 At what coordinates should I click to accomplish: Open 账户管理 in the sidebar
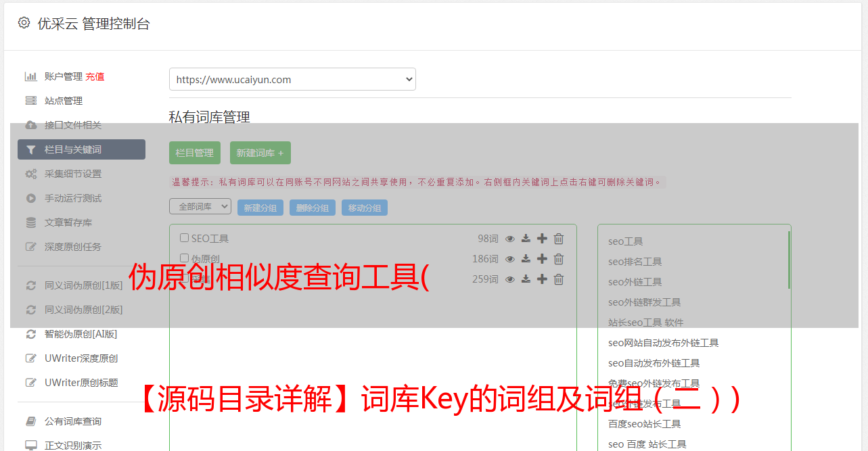(64, 76)
